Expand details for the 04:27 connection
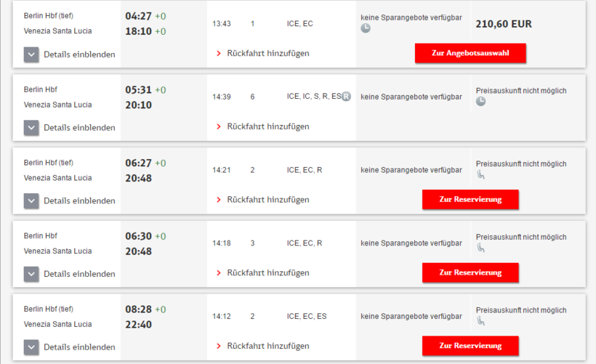 point(31,54)
